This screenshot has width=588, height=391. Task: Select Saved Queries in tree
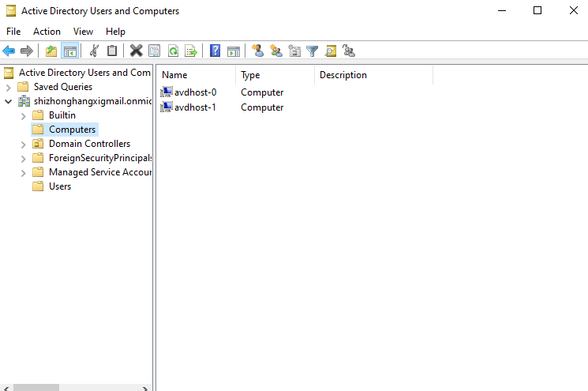(63, 87)
